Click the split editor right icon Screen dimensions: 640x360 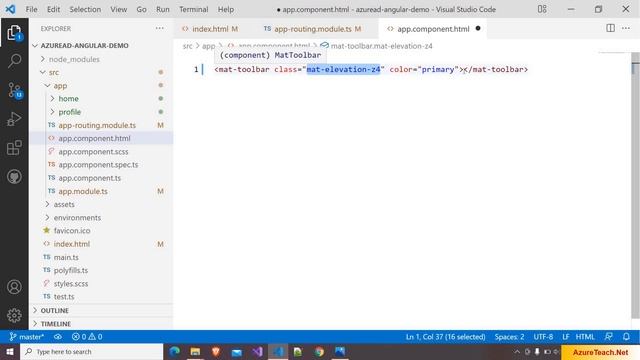coord(610,28)
